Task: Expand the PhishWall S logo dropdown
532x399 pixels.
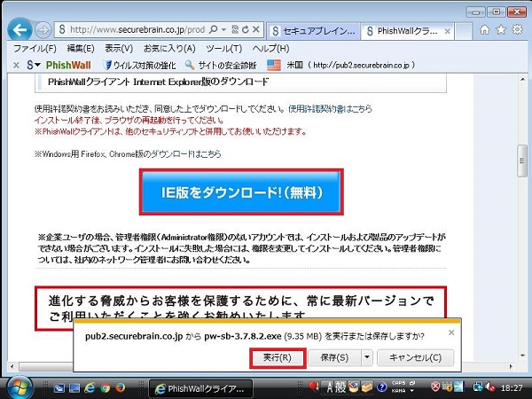Action: click(x=34, y=65)
